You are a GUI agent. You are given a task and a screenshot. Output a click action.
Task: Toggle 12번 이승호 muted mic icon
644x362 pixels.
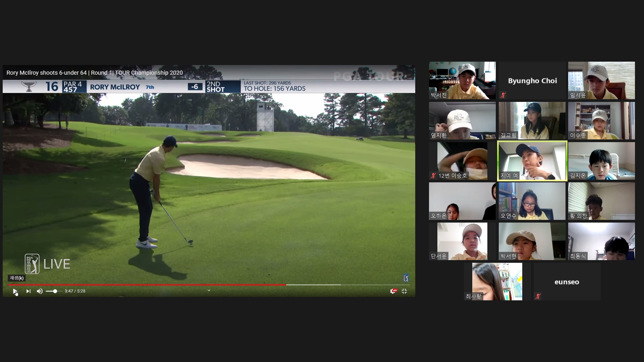coord(433,176)
